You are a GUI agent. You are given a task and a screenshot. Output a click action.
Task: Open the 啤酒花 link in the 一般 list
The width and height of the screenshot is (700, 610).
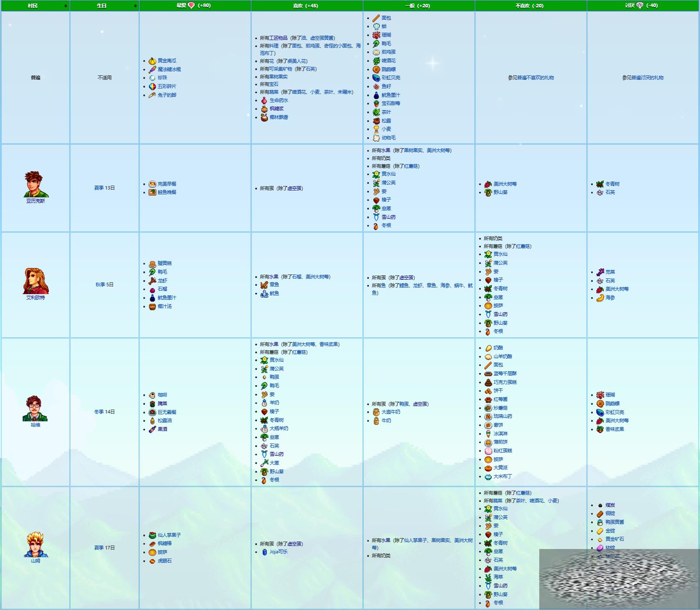(x=389, y=61)
